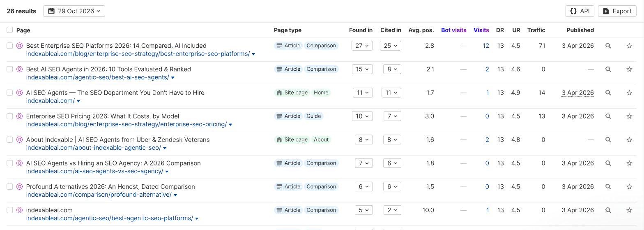Sort by Traffic column header
644x230 pixels.
click(536, 30)
